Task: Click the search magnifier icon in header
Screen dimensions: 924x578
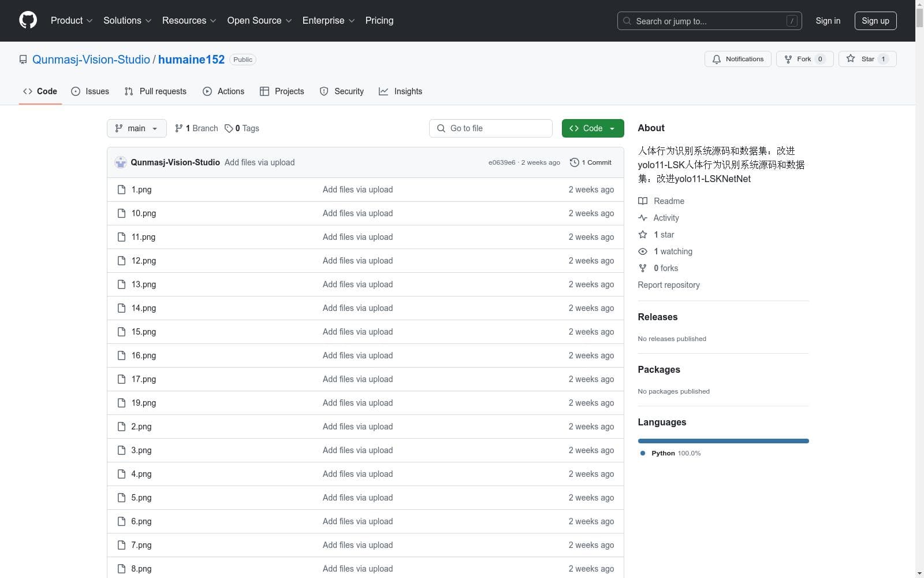Action: [627, 21]
